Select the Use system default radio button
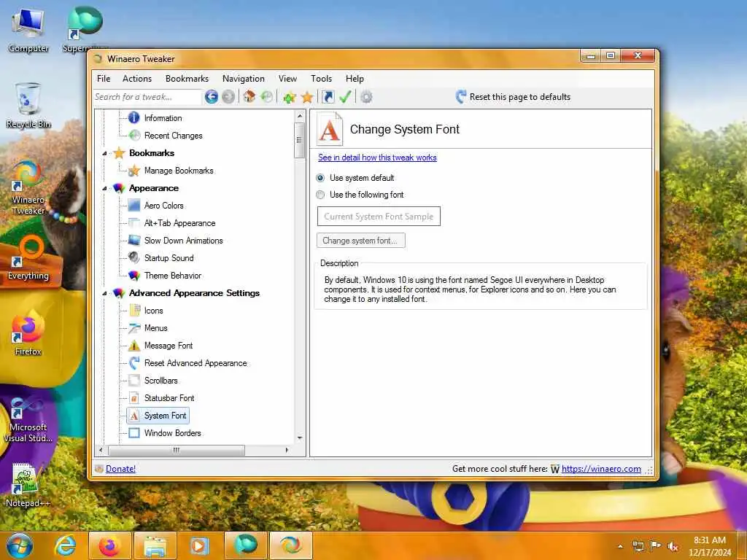The height and width of the screenshot is (560, 747). click(321, 178)
